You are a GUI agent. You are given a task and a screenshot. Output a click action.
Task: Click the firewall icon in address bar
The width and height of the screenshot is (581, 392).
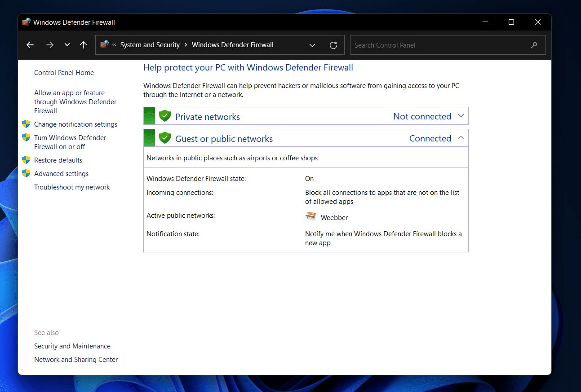(x=105, y=44)
